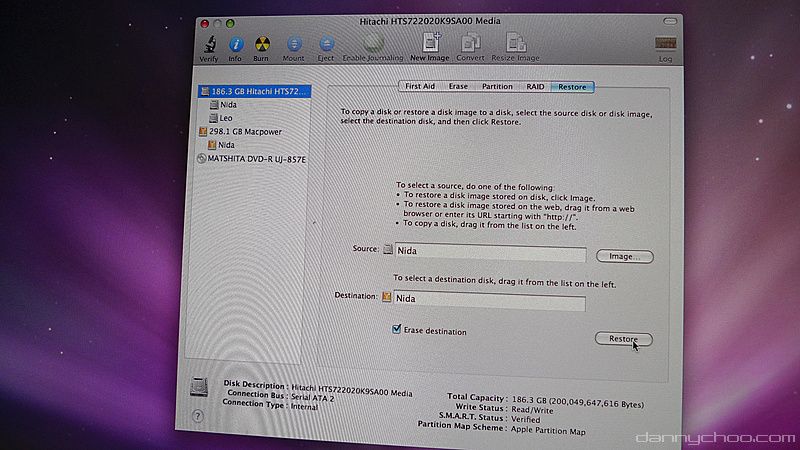Click the Resize Image toolbar icon
Viewport: 800px width, 450px height.
tap(516, 43)
